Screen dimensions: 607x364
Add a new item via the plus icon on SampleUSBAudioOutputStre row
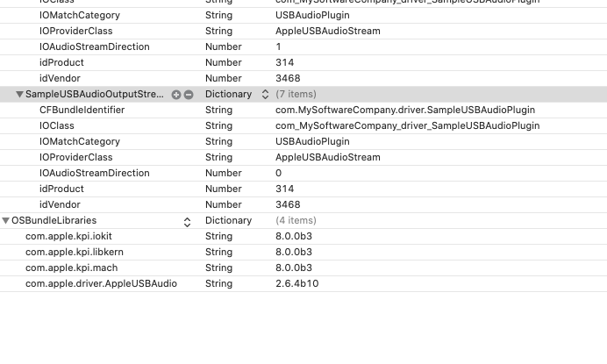click(176, 95)
